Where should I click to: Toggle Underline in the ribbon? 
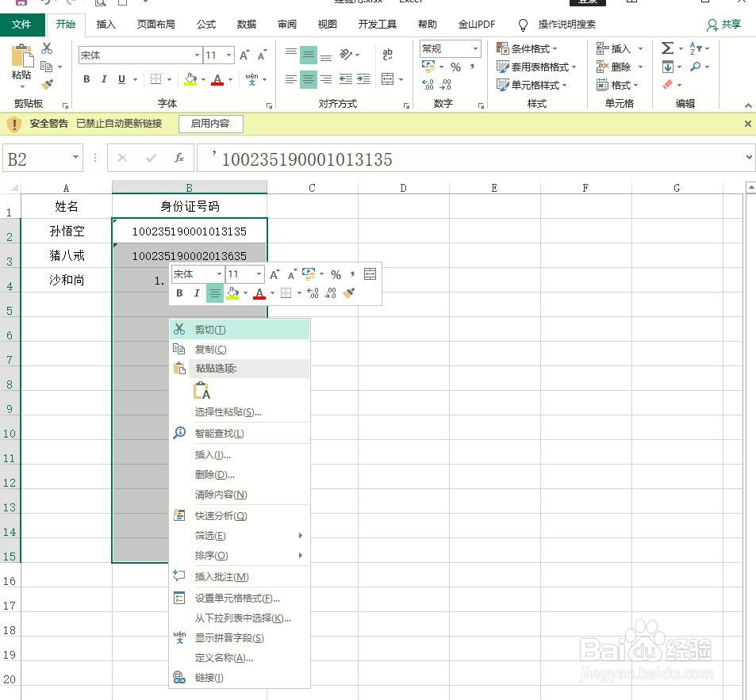[x=121, y=79]
